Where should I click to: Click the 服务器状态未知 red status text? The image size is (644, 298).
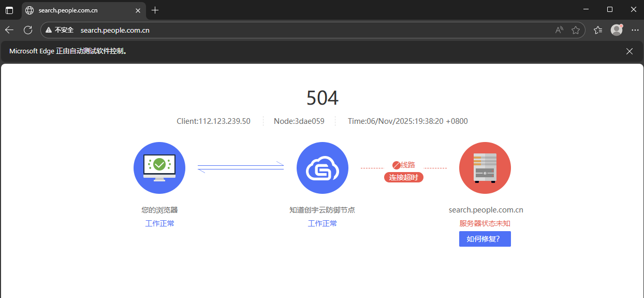485,223
